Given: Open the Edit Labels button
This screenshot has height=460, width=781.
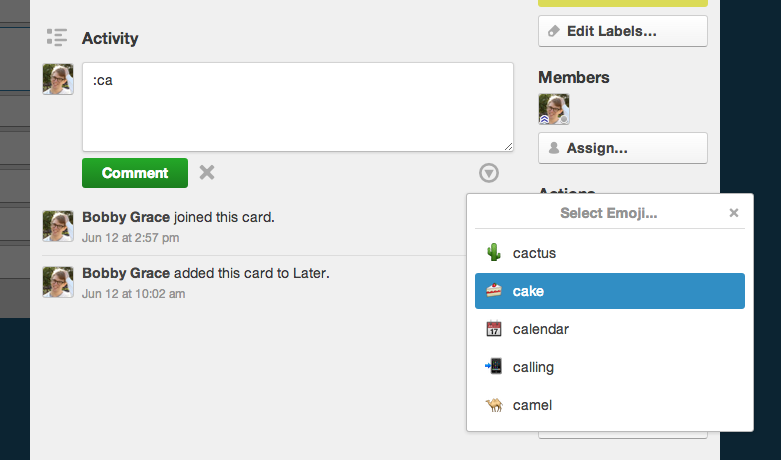Looking at the screenshot, I should [x=623, y=31].
